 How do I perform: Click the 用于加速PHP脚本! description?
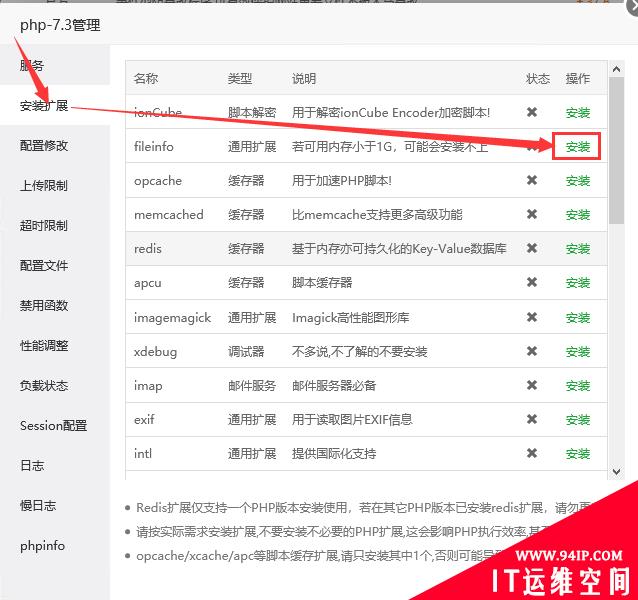(342, 181)
